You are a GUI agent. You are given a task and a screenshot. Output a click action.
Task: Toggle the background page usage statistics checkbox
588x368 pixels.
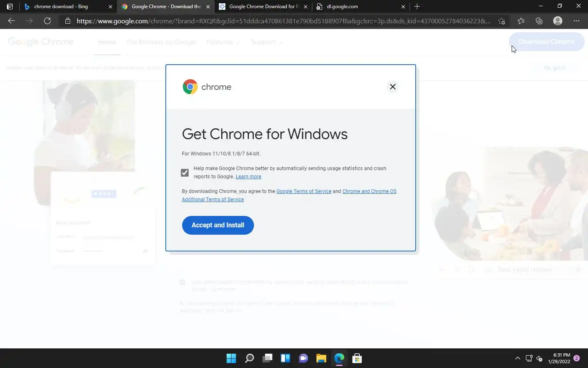[183, 282]
